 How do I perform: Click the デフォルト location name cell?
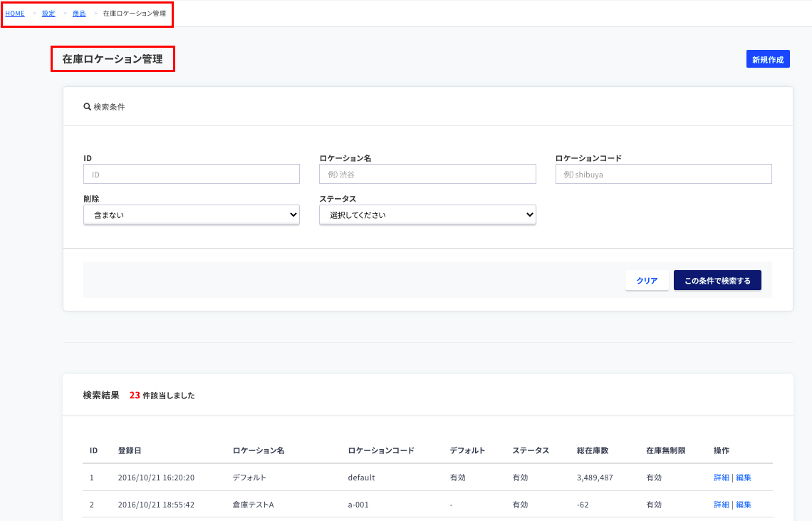pos(249,478)
